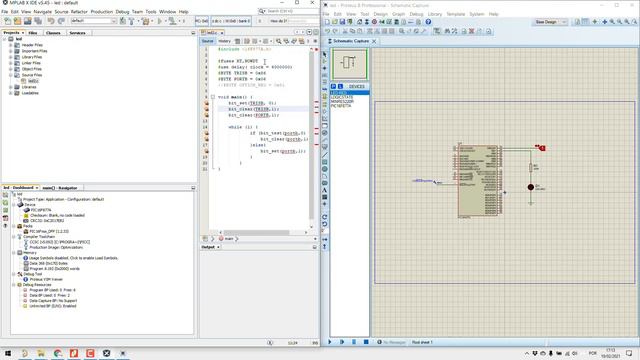
Task: Expand Libraries node in project tree
Action: [11, 87]
